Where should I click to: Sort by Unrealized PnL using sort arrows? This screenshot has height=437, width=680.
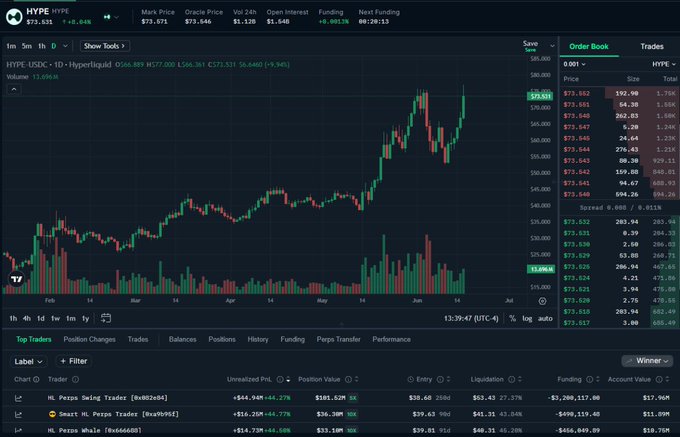coord(288,380)
